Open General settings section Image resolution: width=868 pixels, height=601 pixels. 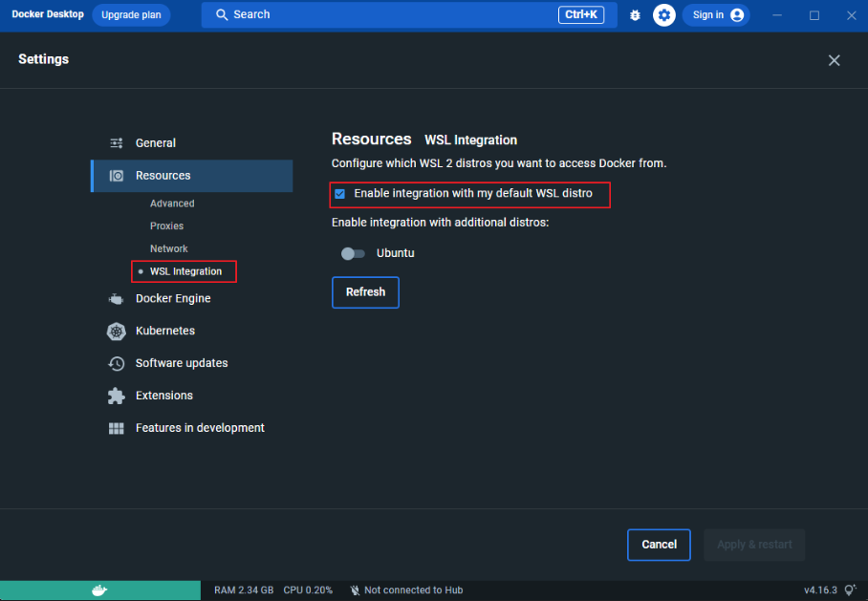pyautogui.click(x=191, y=143)
